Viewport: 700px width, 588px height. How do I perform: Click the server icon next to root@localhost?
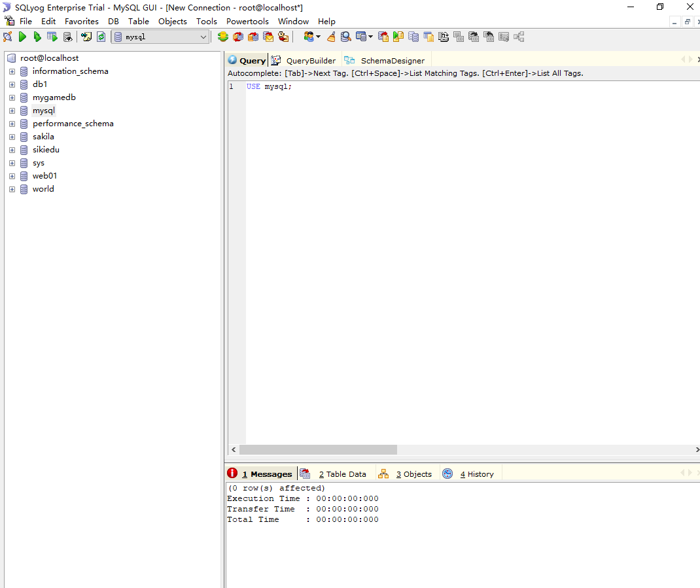(x=12, y=58)
